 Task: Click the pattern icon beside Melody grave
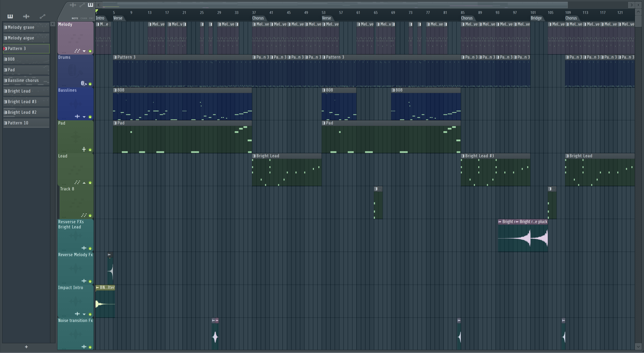point(5,27)
